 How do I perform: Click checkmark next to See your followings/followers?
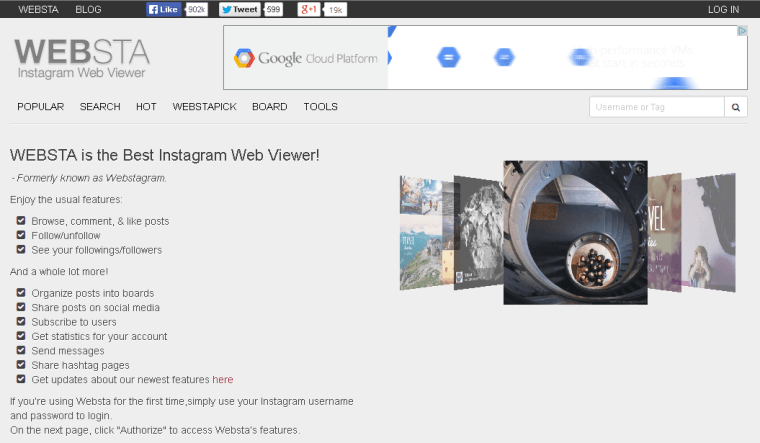(x=21, y=250)
